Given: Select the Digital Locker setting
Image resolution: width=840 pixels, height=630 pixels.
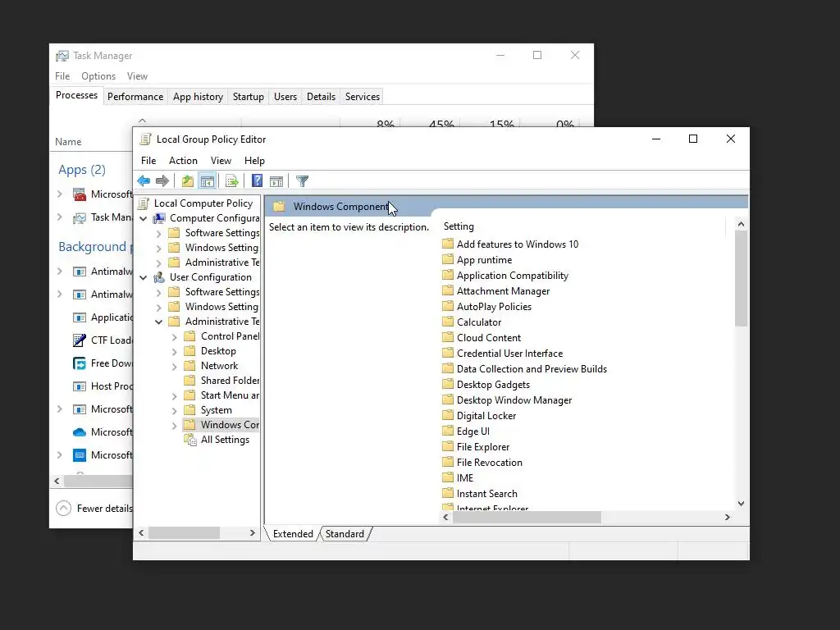Looking at the screenshot, I should click(479, 416).
